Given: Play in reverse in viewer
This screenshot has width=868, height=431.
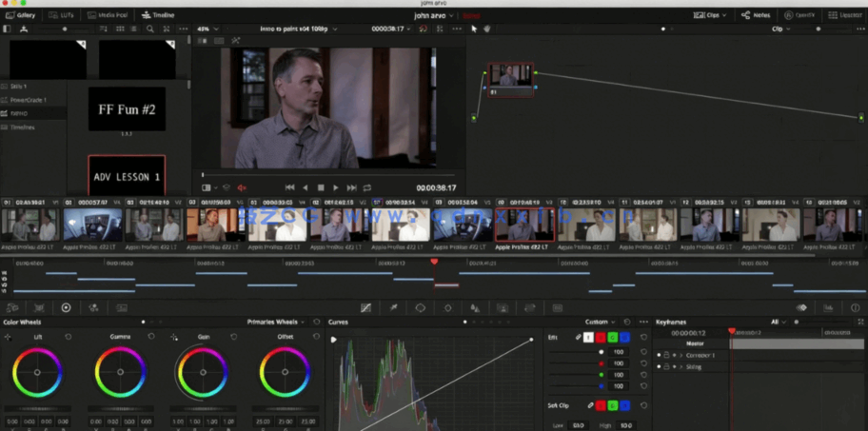Looking at the screenshot, I should [305, 188].
